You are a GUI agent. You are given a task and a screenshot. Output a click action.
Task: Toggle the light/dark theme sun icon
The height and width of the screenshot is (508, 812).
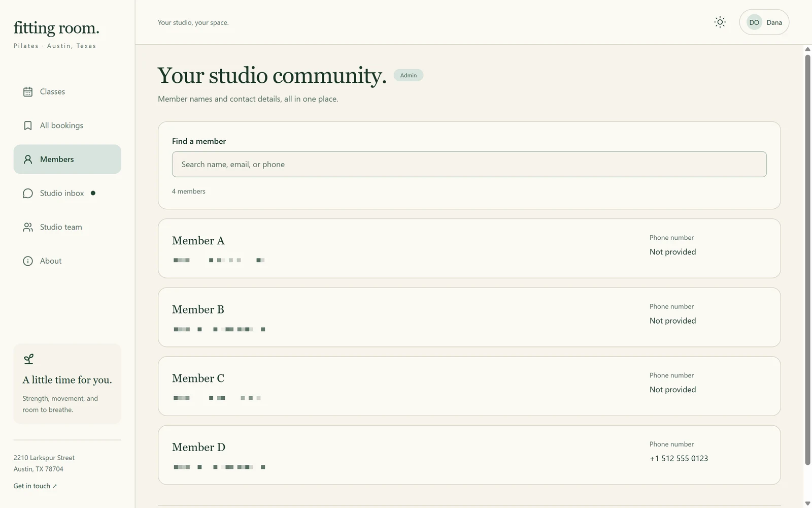click(x=720, y=22)
